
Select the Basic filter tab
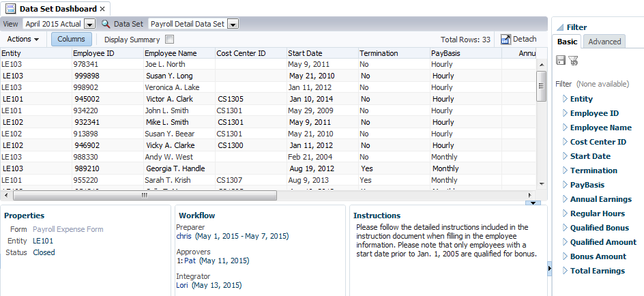click(x=567, y=42)
